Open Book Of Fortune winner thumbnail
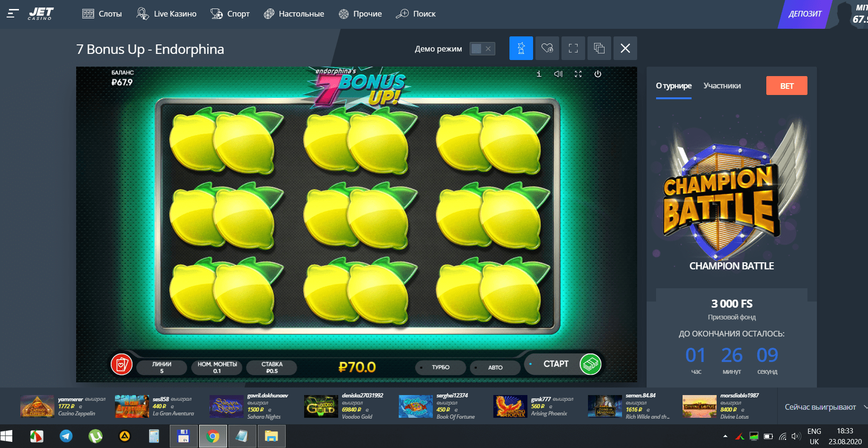The height and width of the screenshot is (448, 868). pos(416,406)
